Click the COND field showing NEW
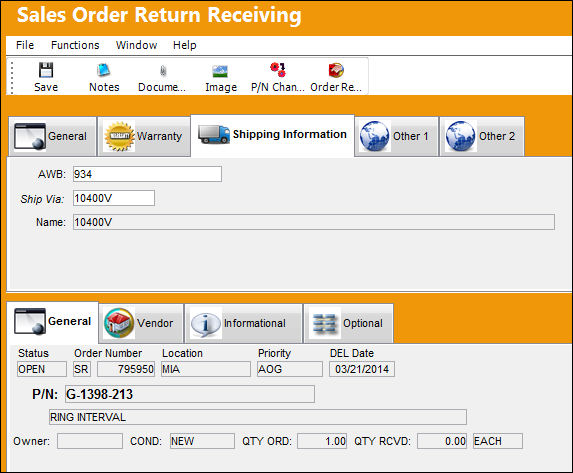Viewport: 573px width, 473px height. click(202, 441)
